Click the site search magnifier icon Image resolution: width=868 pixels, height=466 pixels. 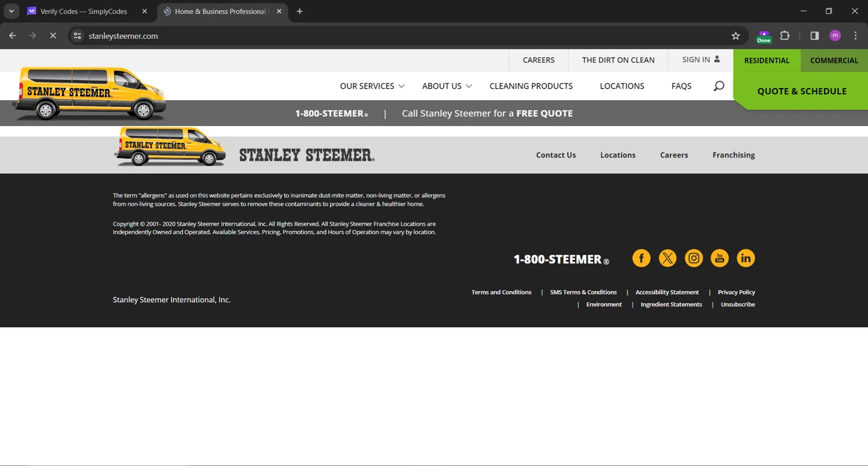pyautogui.click(x=719, y=86)
